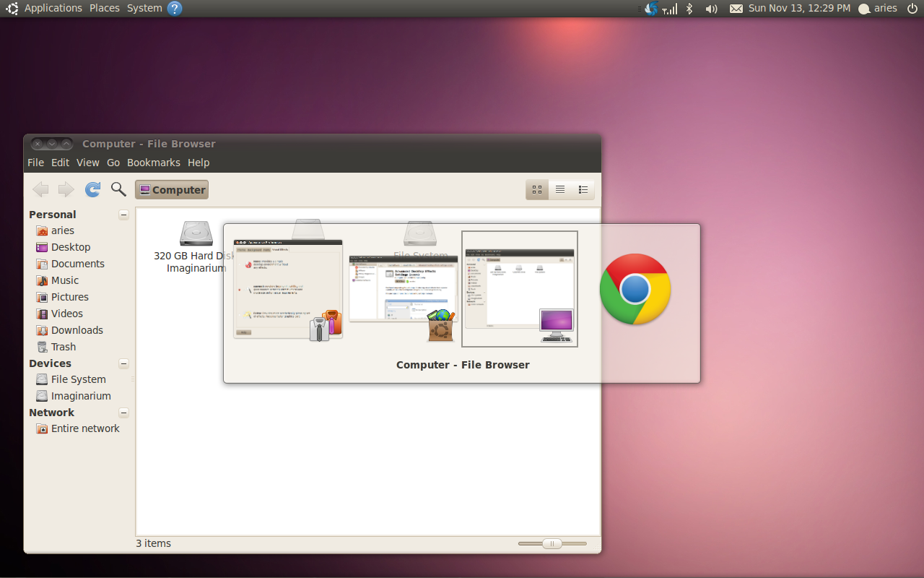The height and width of the screenshot is (578, 924).
Task: Open the Bookmarks menu
Action: pyautogui.click(x=153, y=162)
